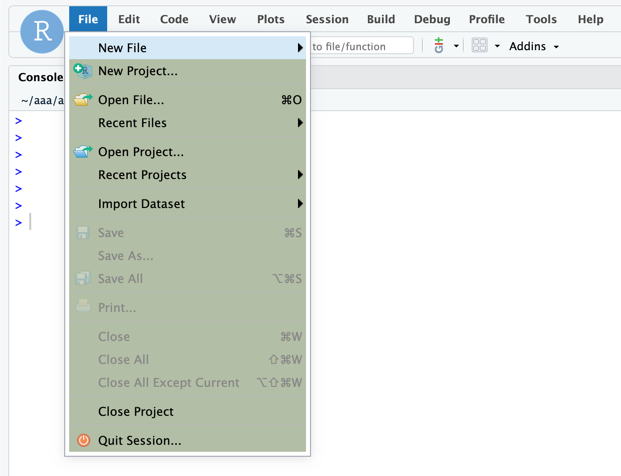Image resolution: width=621 pixels, height=476 pixels.
Task: Expand the Recent Files submenu
Action: (x=187, y=123)
